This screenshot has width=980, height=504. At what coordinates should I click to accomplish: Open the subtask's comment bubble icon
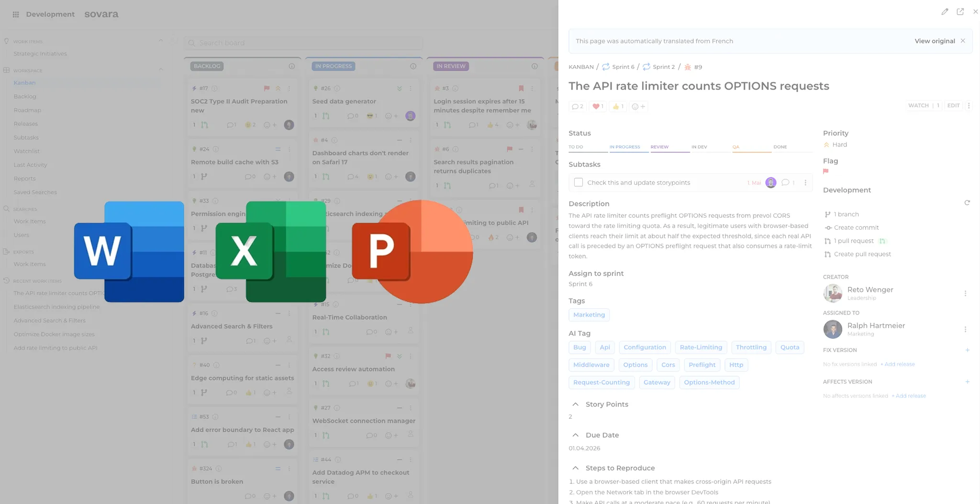[785, 182]
